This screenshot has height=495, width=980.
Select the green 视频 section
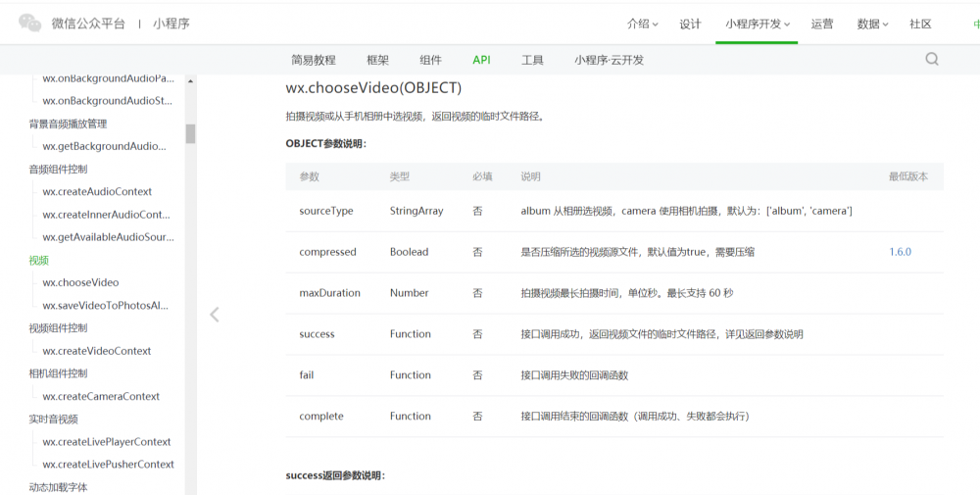pyautogui.click(x=39, y=260)
